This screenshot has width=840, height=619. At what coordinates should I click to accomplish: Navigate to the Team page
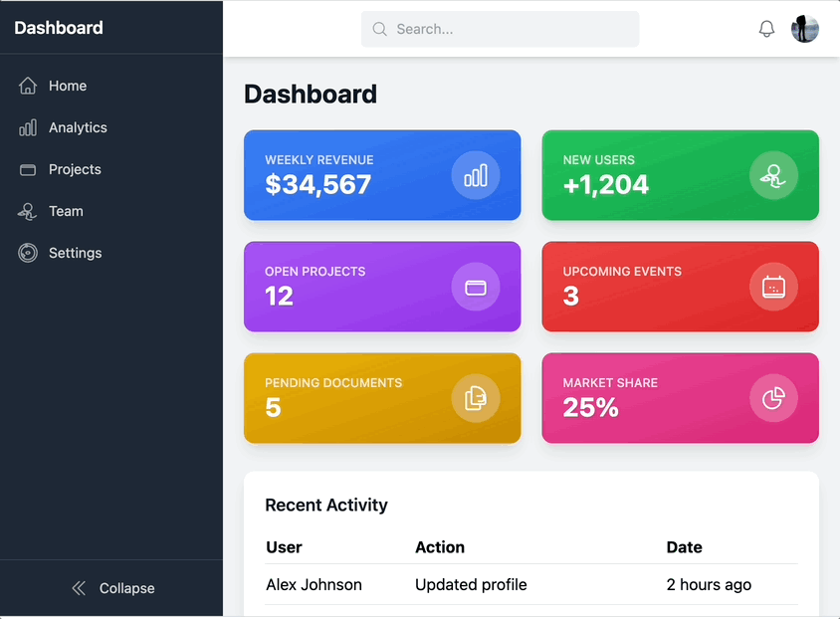tap(66, 211)
